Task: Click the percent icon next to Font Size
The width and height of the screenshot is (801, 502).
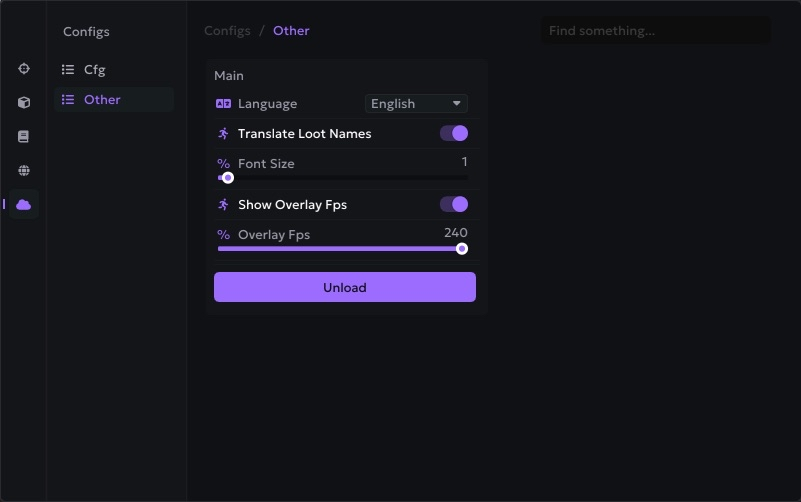Action: [223, 164]
